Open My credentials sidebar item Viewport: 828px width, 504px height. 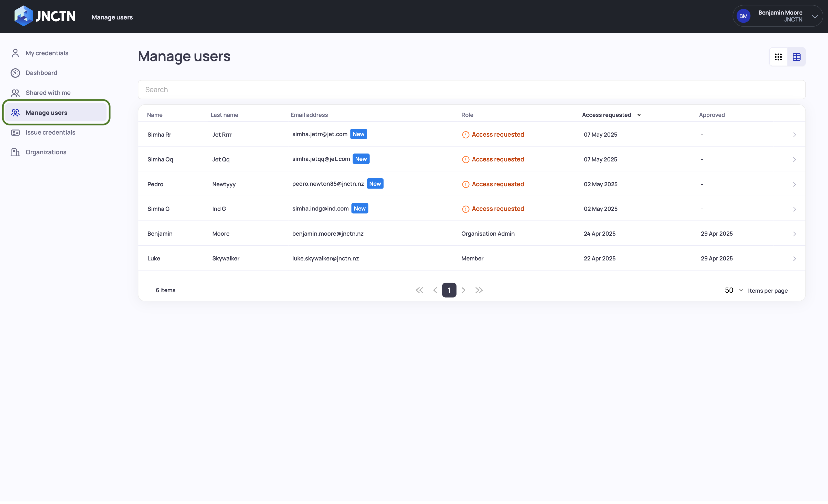coord(47,53)
